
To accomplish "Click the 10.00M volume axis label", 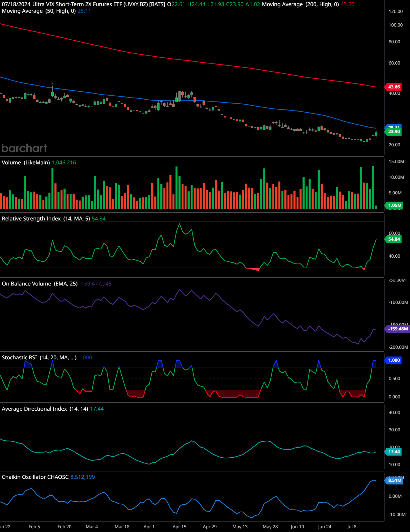I will click(396, 177).
